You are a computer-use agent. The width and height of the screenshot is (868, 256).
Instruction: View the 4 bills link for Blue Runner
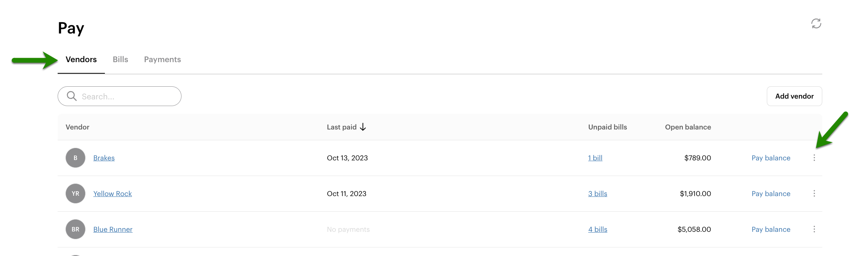[598, 229]
